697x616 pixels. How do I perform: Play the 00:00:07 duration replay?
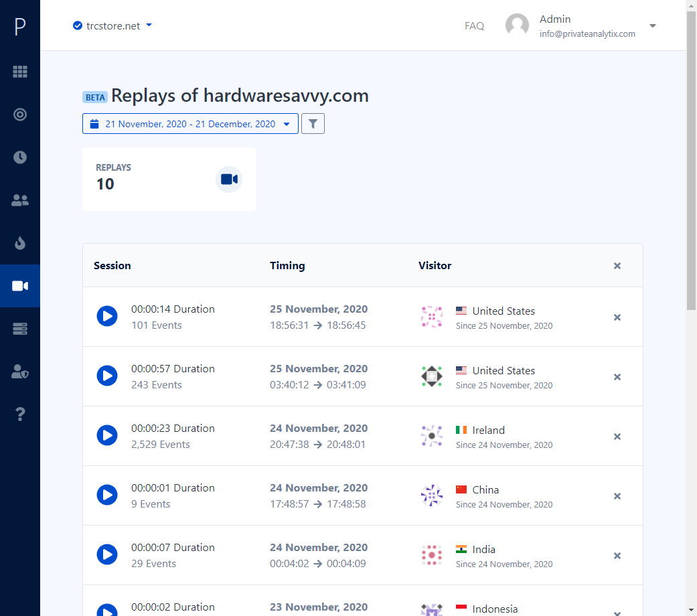click(x=107, y=554)
